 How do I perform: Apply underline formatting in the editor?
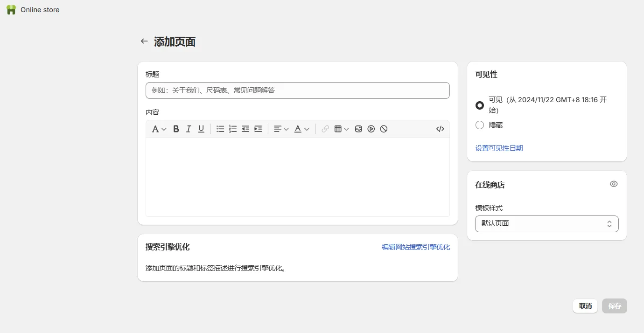pos(201,129)
